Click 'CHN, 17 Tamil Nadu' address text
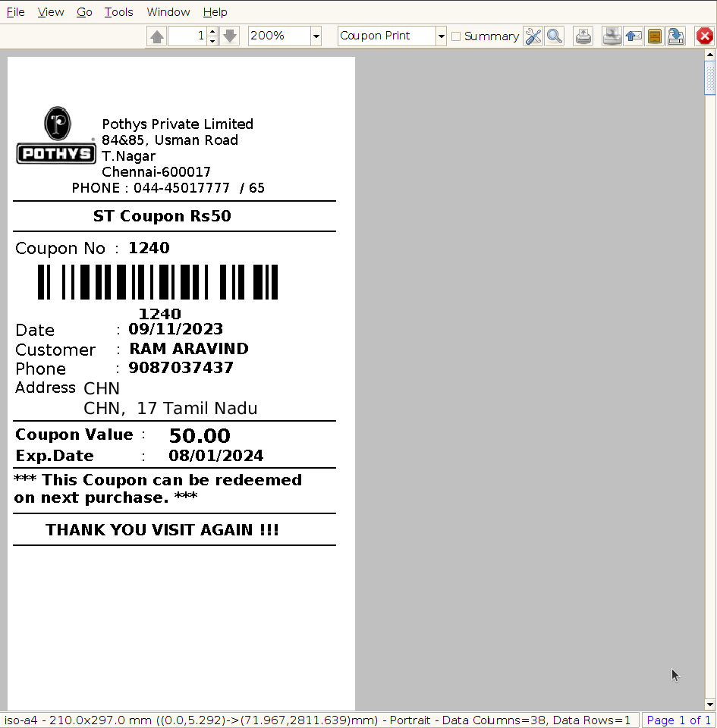The width and height of the screenshot is (717, 728). coord(171,408)
